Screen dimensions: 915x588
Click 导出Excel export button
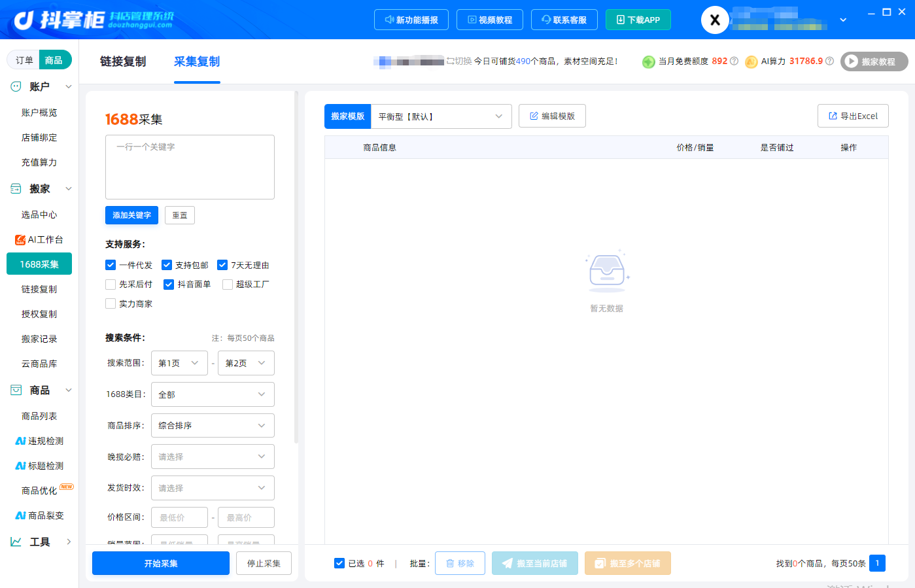pos(853,116)
